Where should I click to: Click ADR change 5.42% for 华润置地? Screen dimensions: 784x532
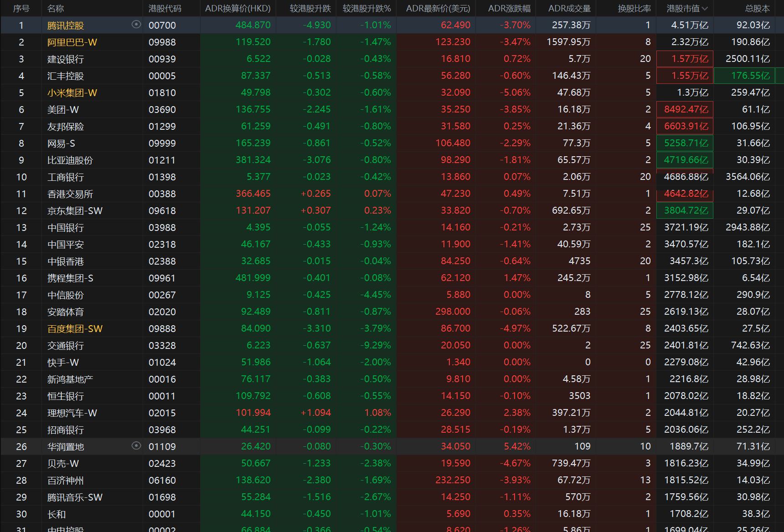[517, 446]
